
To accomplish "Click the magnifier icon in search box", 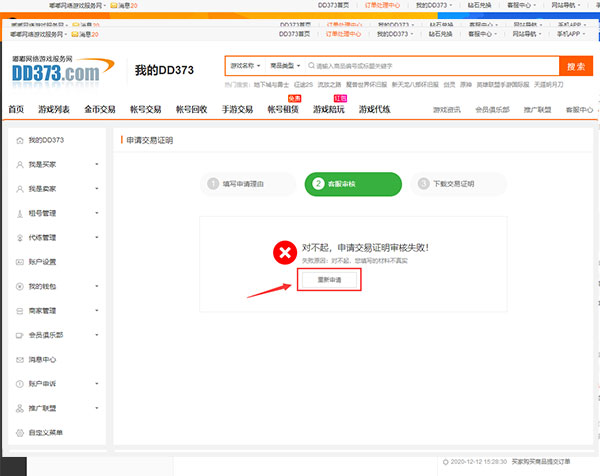I will [x=310, y=67].
